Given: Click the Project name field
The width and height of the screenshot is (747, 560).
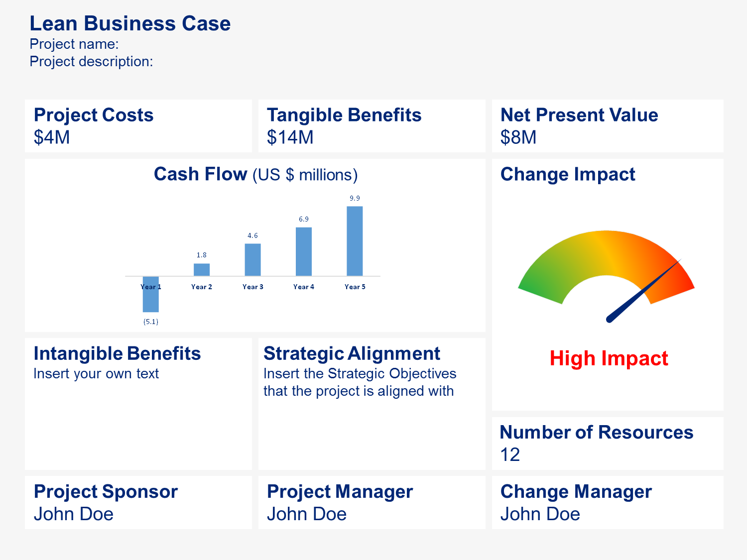Looking at the screenshot, I should (74, 44).
